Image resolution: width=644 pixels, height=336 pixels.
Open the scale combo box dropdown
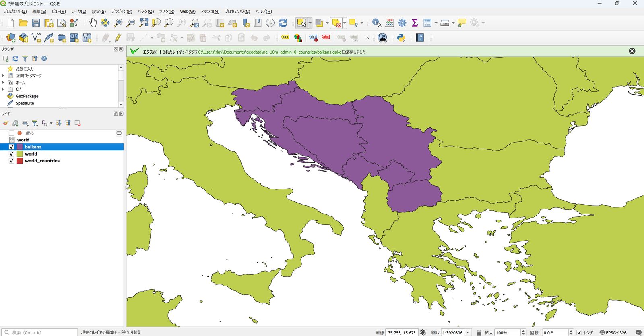click(468, 332)
